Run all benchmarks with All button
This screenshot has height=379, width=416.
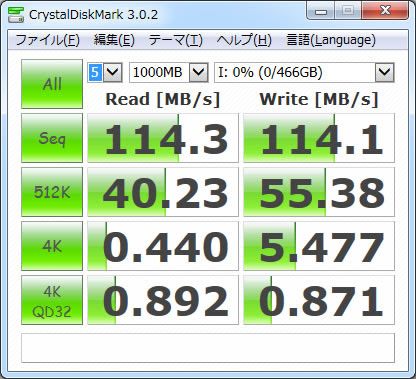pos(52,84)
